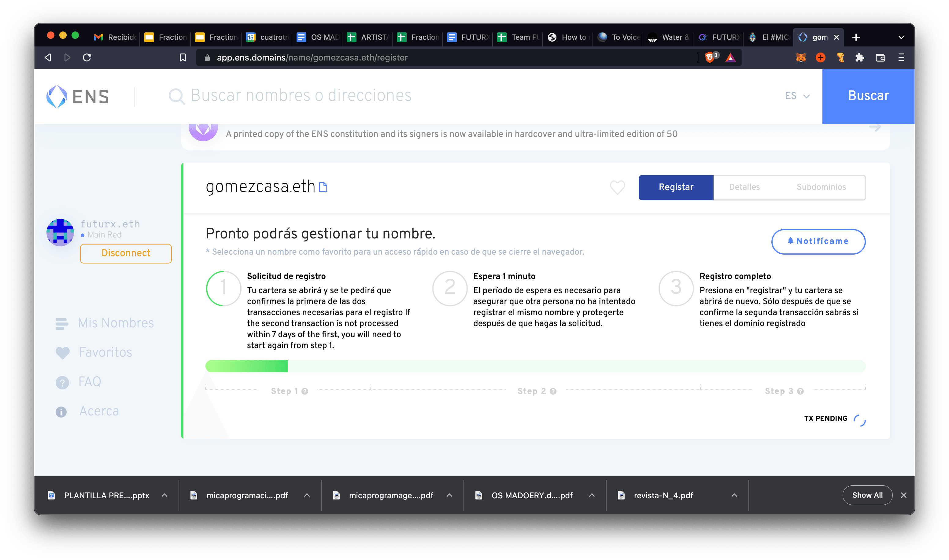The height and width of the screenshot is (560, 949).
Task: Click the Buscar button
Action: point(868,96)
